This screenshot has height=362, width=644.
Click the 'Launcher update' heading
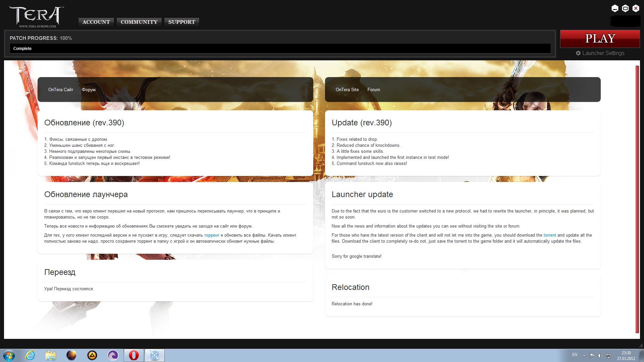[x=362, y=194]
